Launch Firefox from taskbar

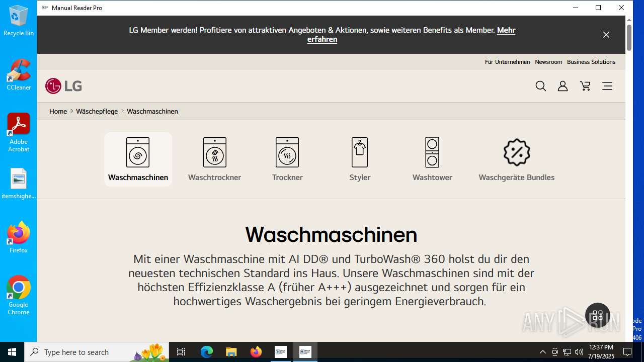click(x=256, y=352)
